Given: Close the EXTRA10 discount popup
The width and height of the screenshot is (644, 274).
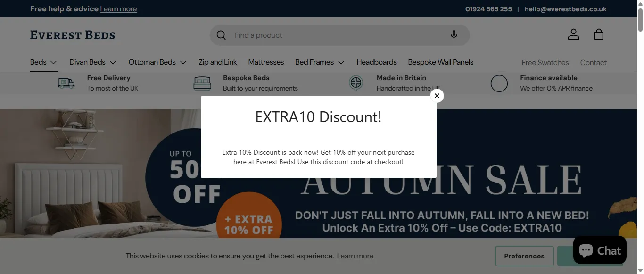Looking at the screenshot, I should (437, 96).
